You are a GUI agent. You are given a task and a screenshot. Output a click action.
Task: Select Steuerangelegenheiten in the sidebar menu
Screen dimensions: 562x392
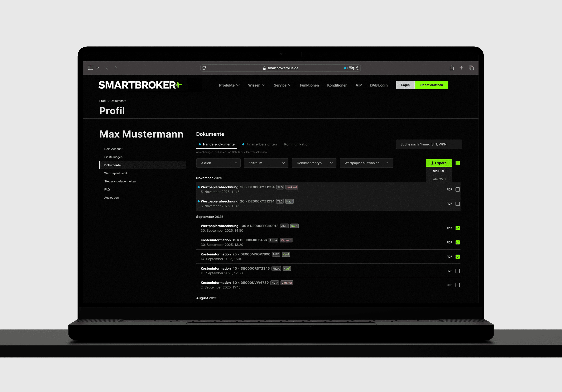pyautogui.click(x=120, y=181)
